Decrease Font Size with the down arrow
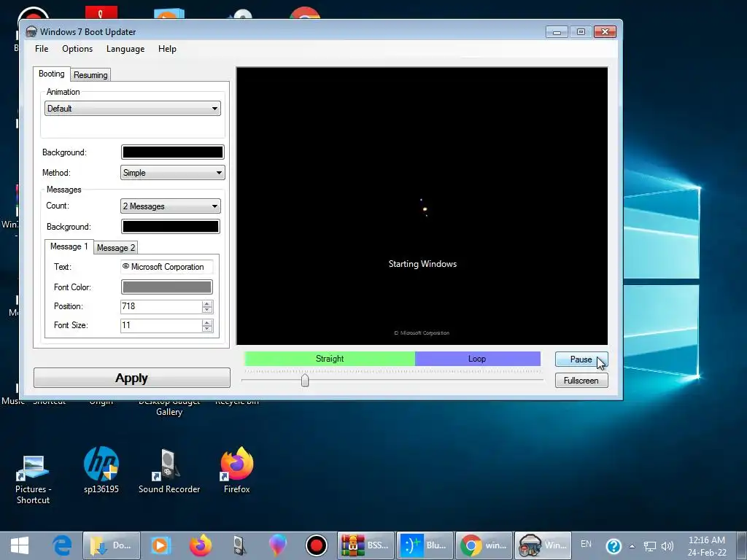Image resolution: width=747 pixels, height=560 pixels. pyautogui.click(x=206, y=329)
